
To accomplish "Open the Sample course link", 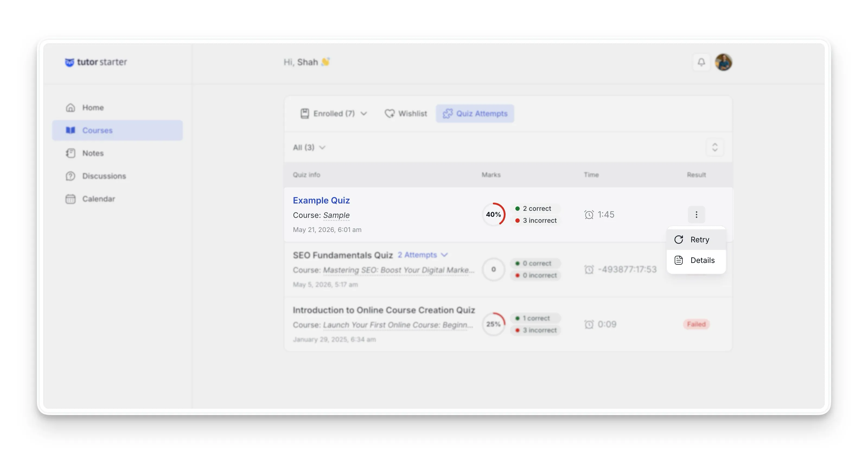I will 336,215.
